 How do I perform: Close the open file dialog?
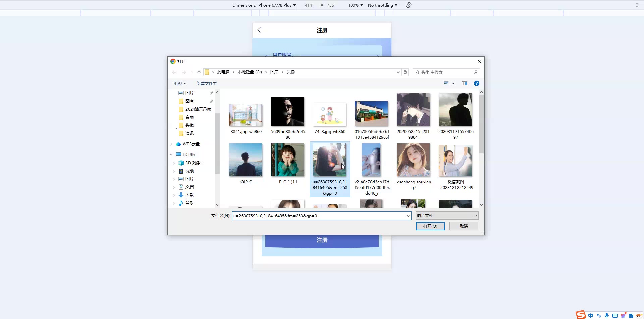click(x=479, y=61)
